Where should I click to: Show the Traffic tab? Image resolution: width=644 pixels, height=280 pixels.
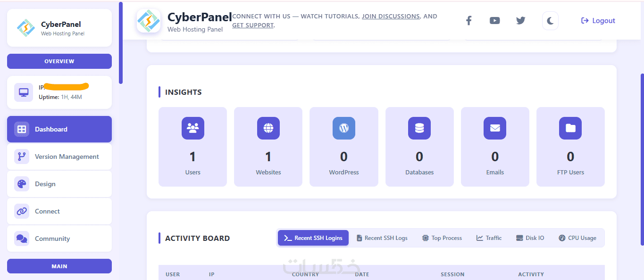point(489,238)
